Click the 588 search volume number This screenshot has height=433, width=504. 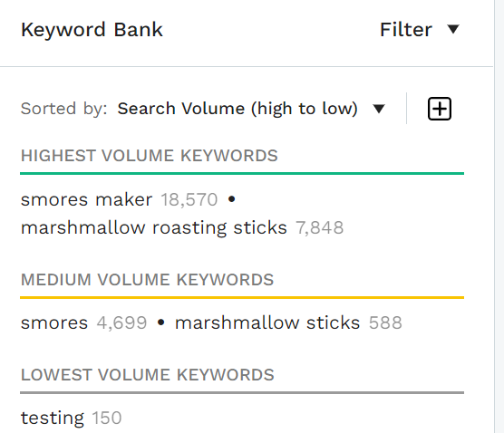click(385, 322)
